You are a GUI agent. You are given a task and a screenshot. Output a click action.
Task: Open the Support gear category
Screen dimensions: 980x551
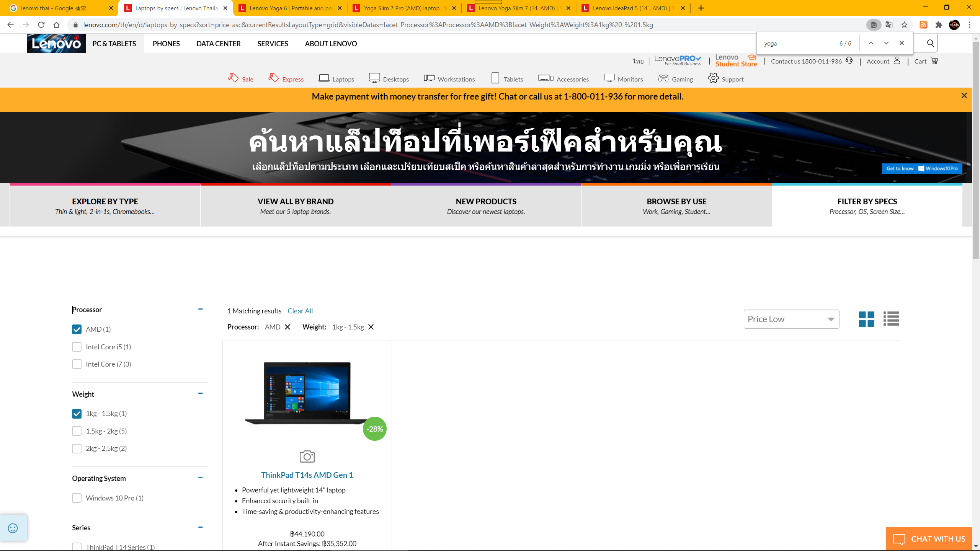(x=725, y=78)
